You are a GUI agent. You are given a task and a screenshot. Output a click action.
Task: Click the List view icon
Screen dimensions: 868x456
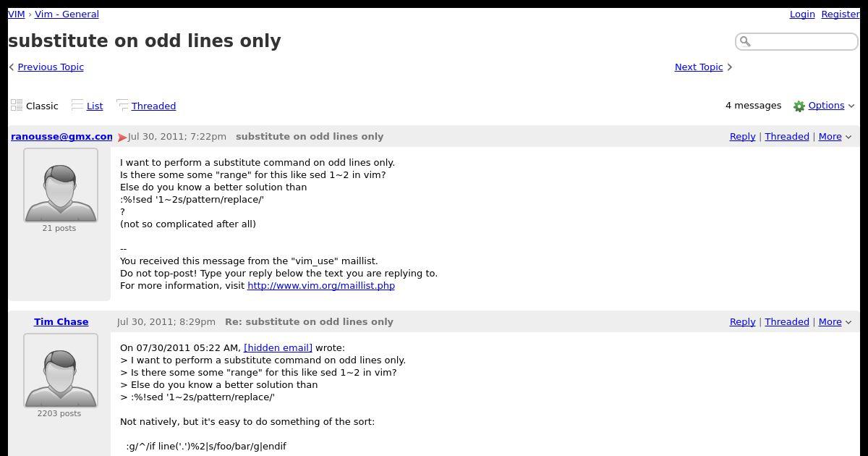77,106
